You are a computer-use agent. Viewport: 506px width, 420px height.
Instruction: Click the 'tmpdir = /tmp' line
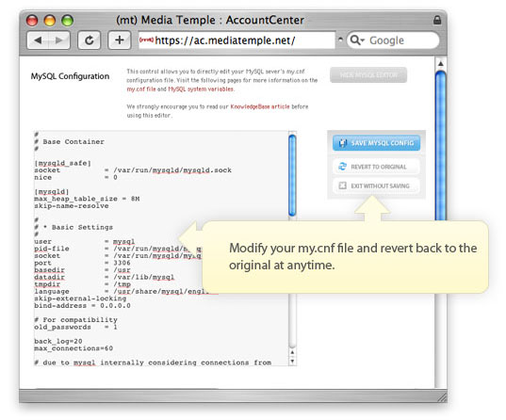point(82,284)
